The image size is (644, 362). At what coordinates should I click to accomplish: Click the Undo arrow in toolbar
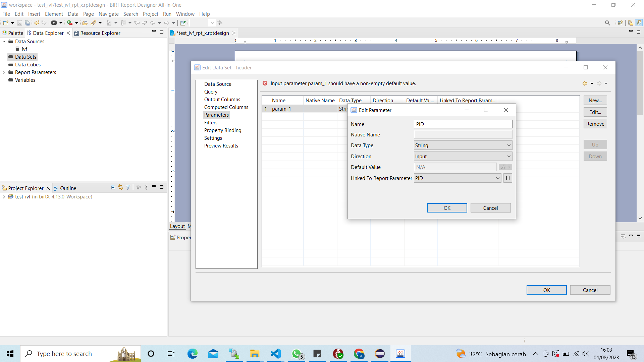pyautogui.click(x=37, y=23)
